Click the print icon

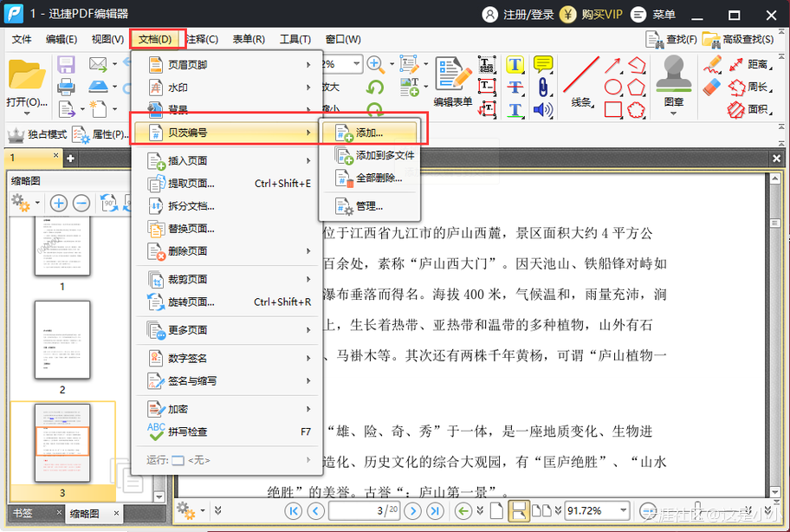click(66, 88)
